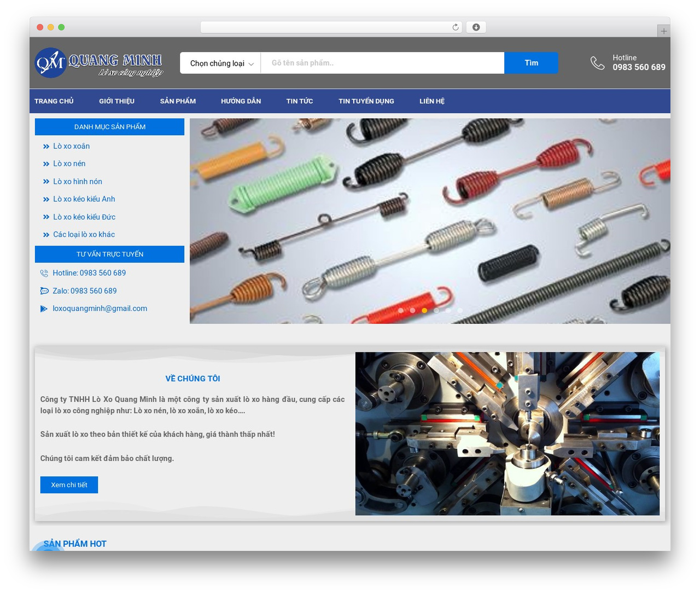Click the double-arrow icon before Lò xo kéo kiểu Anh
The image size is (700, 593).
click(x=46, y=199)
